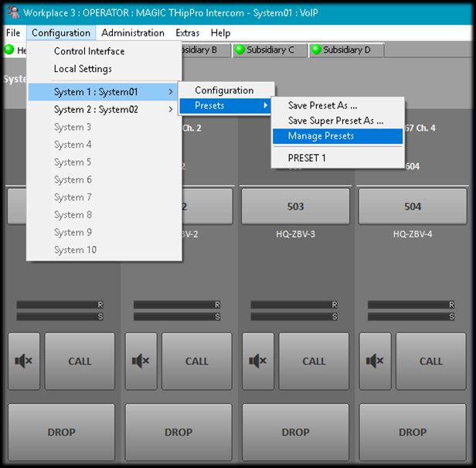This screenshot has height=468, width=476.
Task: Click DROP on the HQ-ZBV-3 channel
Action: 295,432
